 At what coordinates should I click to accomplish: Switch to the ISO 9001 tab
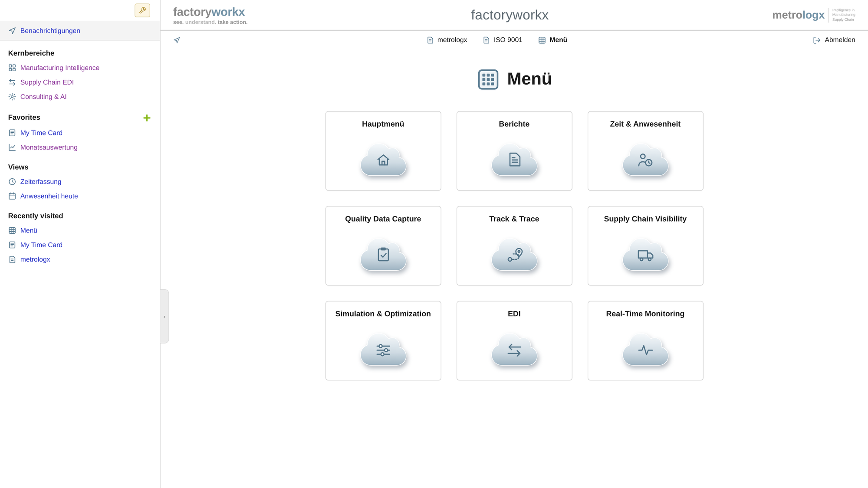pos(503,40)
